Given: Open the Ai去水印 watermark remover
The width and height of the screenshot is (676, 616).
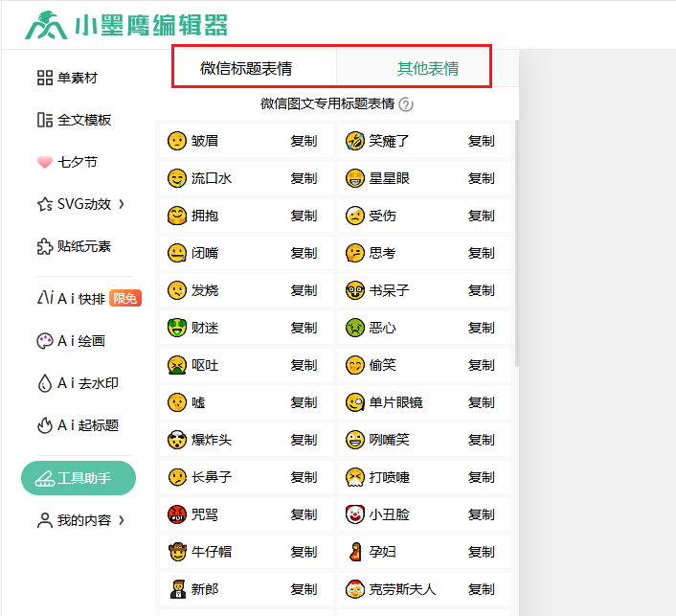Looking at the screenshot, I should click(78, 383).
